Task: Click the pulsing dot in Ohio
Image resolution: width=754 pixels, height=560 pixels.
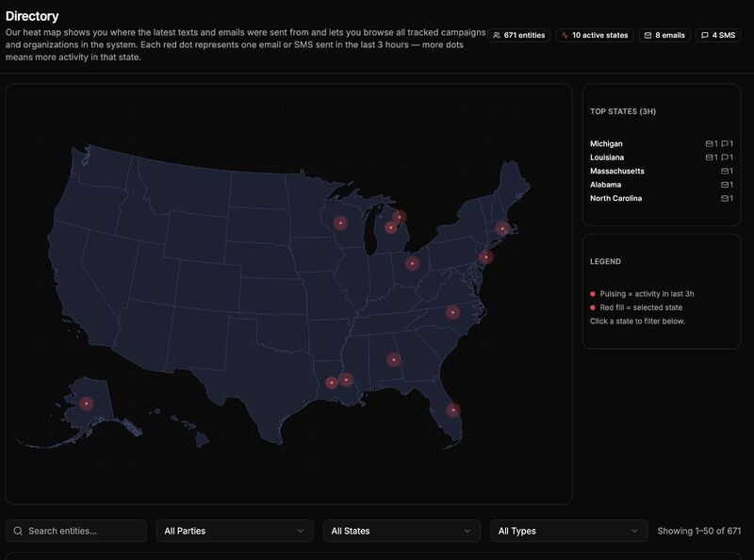Action: pos(412,264)
